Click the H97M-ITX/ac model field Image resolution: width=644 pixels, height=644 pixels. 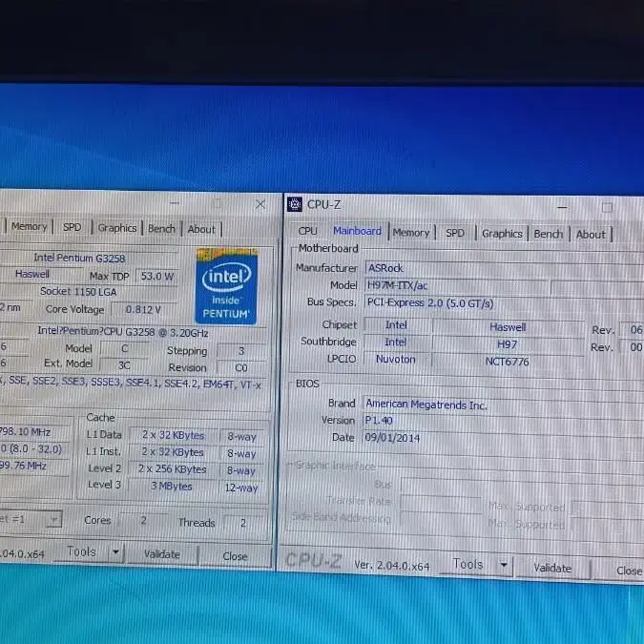tap(456, 285)
